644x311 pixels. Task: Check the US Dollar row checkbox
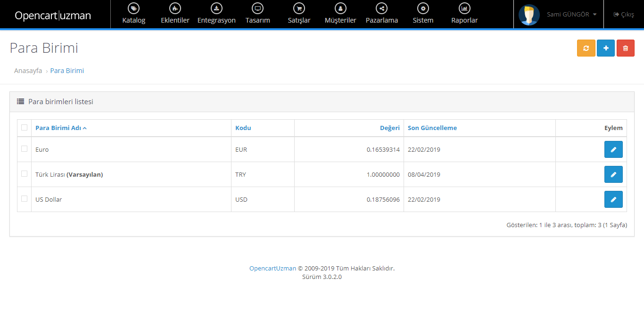pos(24,199)
